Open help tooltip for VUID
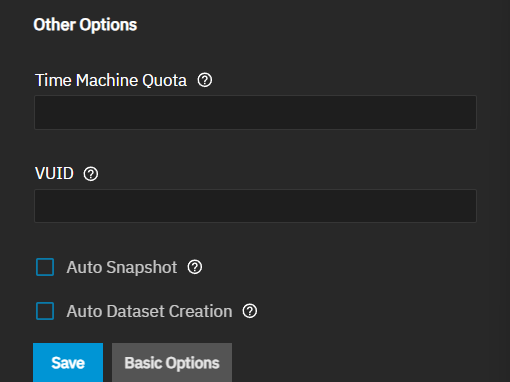The image size is (510, 382). point(91,174)
